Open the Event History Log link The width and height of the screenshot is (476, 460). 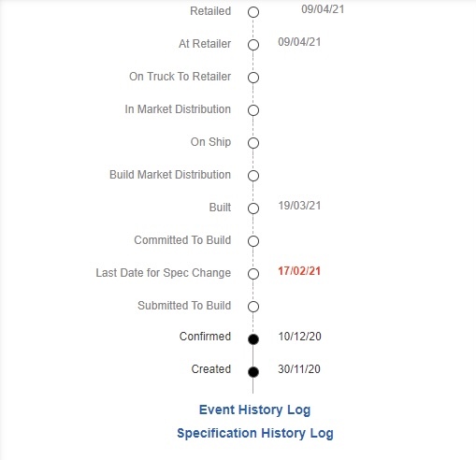tap(254, 410)
